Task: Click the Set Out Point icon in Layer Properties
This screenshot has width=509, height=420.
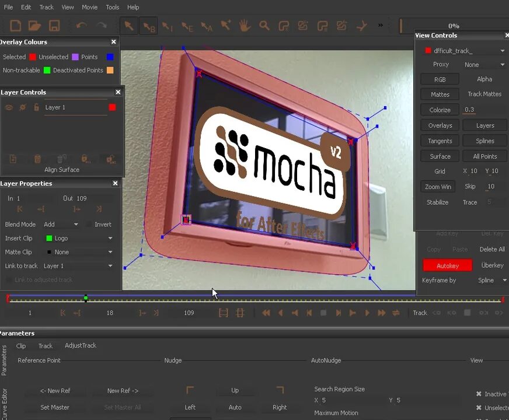Action: [x=99, y=209]
